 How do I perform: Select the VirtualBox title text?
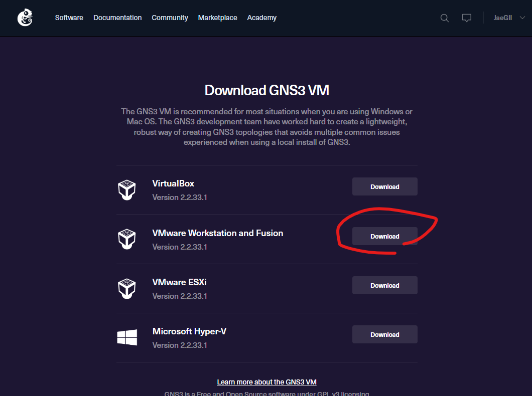point(173,183)
